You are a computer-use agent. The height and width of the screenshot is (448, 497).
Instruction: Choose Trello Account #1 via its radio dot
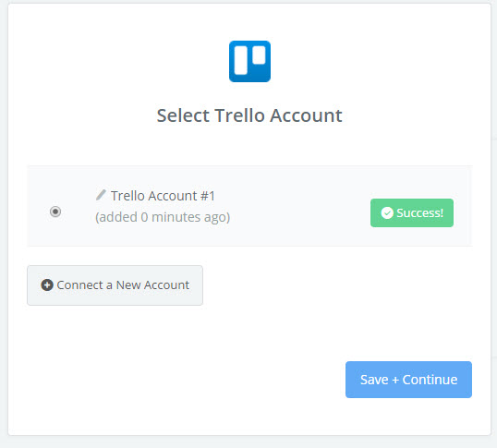point(55,212)
